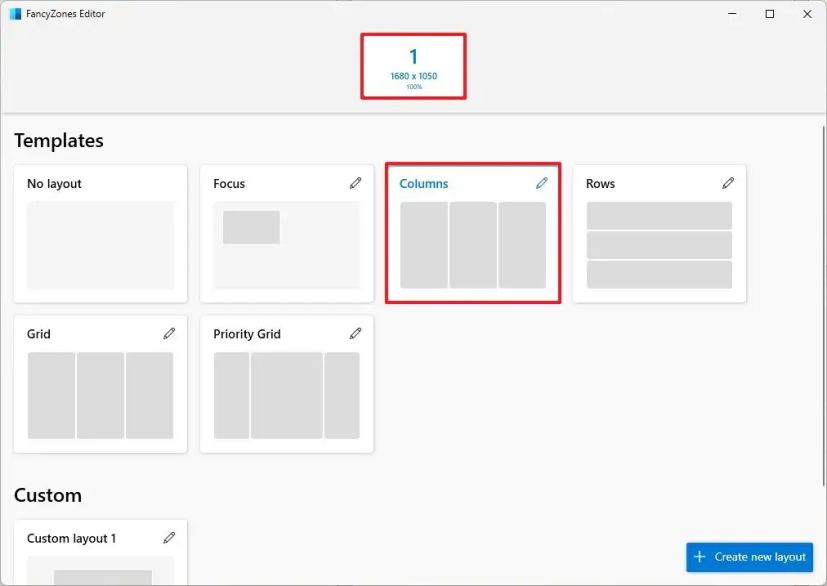Click the 'No layout' title text

click(54, 184)
